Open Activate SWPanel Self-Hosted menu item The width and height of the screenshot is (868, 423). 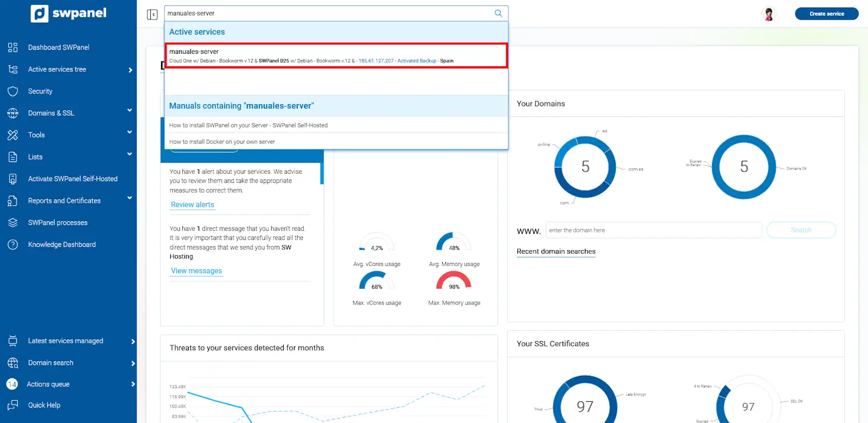(x=73, y=179)
